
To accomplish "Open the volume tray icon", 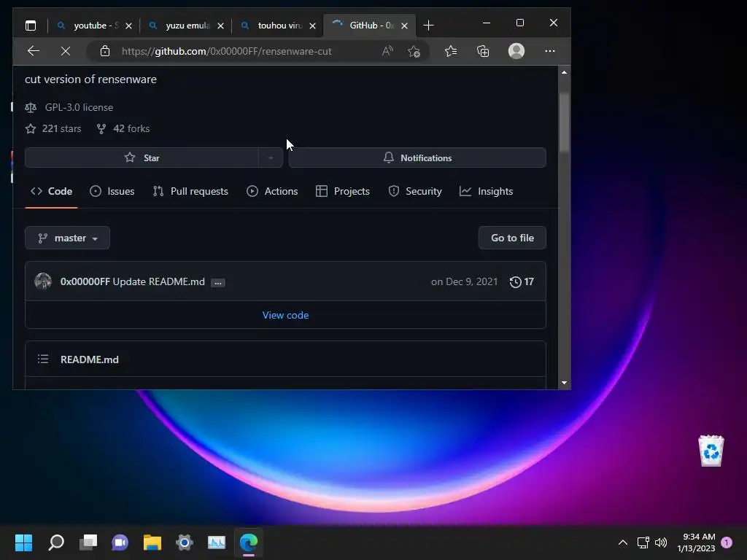I will pos(661,542).
